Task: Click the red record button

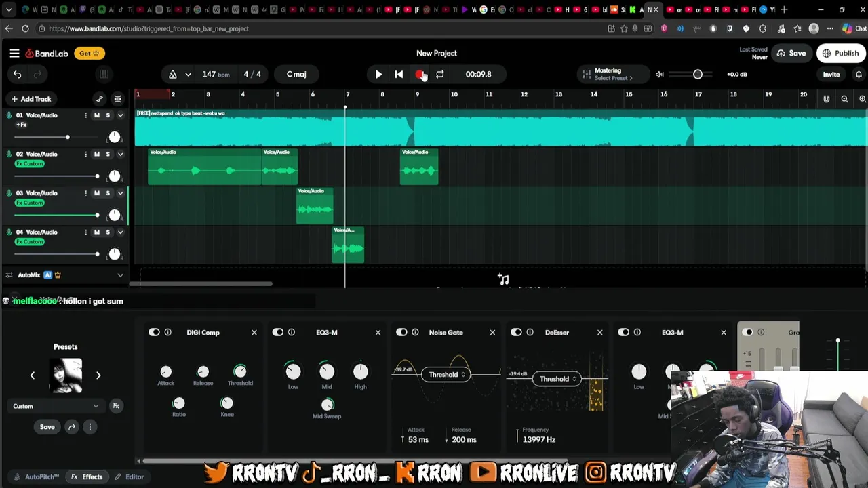Action: click(x=420, y=75)
